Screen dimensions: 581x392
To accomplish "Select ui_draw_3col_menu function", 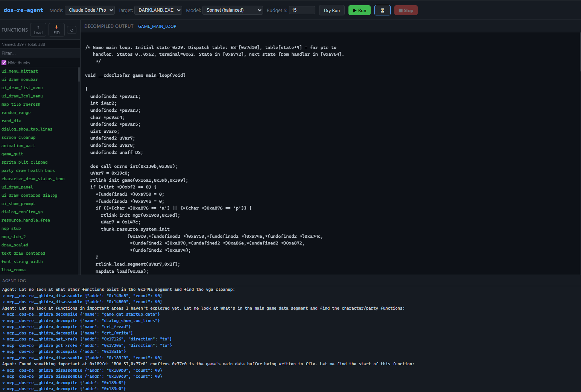I will click(22, 96).
